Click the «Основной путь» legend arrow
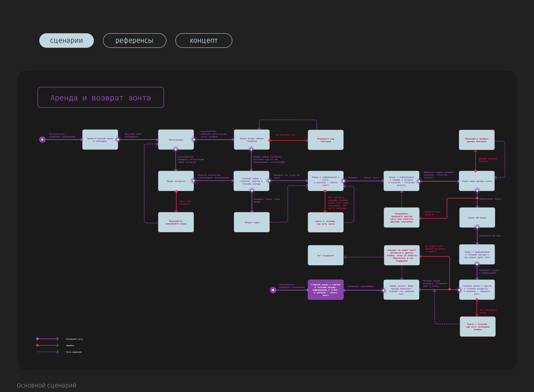This screenshot has height=392, width=534. [x=48, y=339]
